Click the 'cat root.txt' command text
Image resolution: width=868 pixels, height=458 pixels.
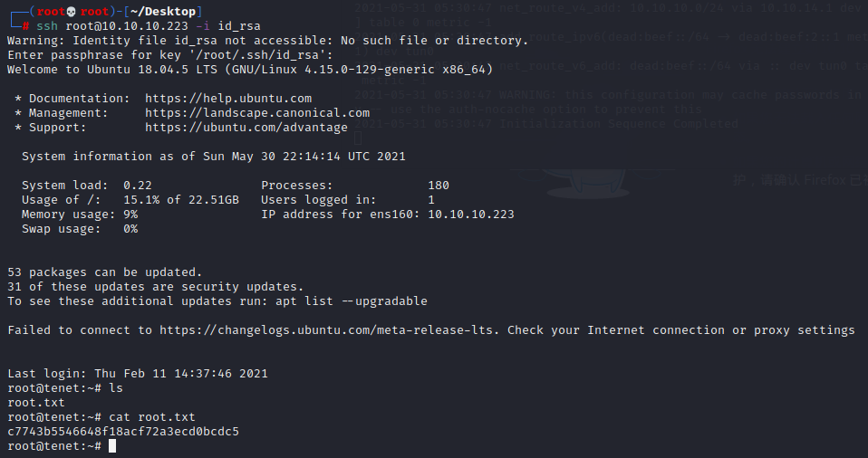152,417
